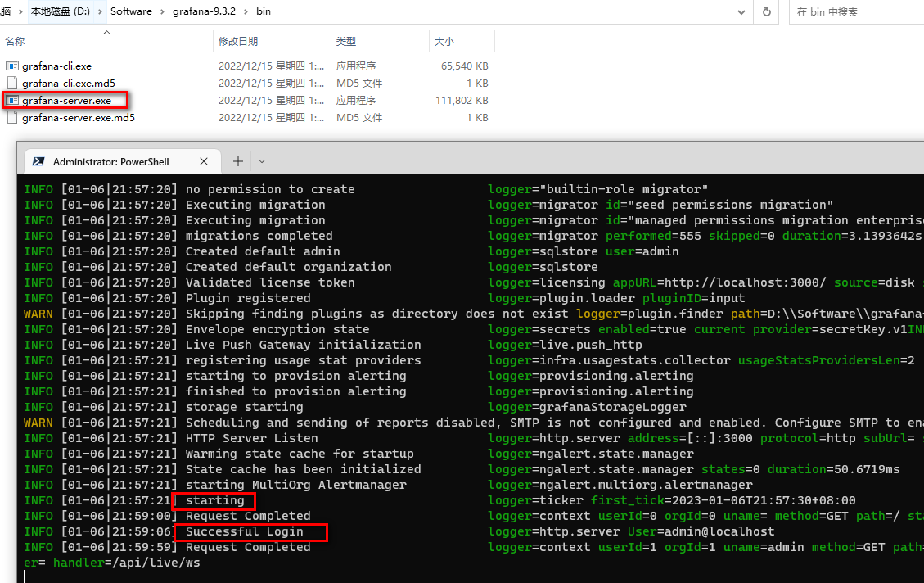924x583 pixels.
Task: Click the 'HTTP Server Listen' log message
Action: (251, 438)
